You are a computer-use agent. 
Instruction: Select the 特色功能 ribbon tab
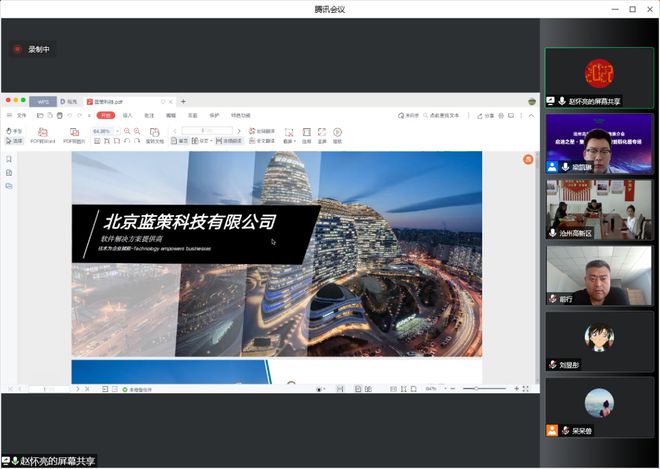(240, 115)
